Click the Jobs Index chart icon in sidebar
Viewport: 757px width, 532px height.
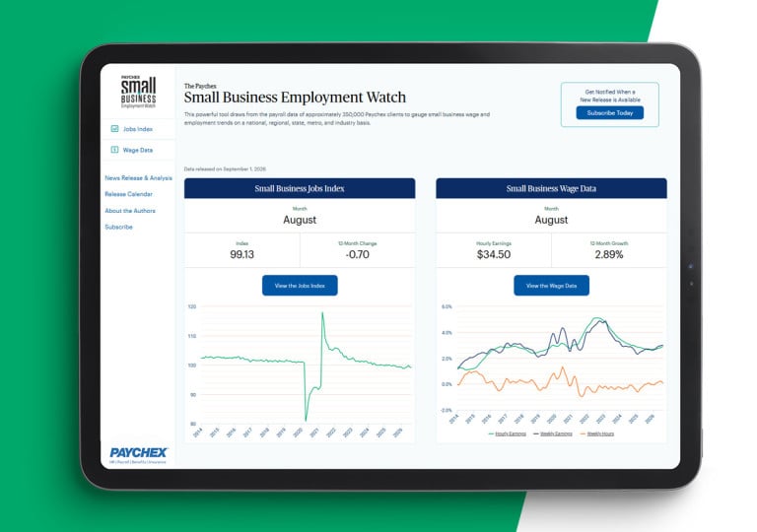tap(114, 129)
